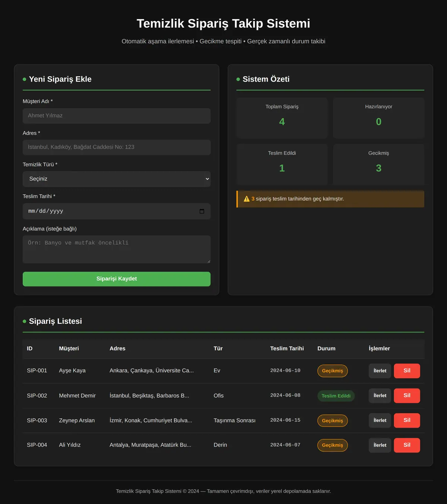Viewport: 447px width, 504px height.
Task: Click the Teslim Edildi badge for SIP-002
Action: coord(336,396)
